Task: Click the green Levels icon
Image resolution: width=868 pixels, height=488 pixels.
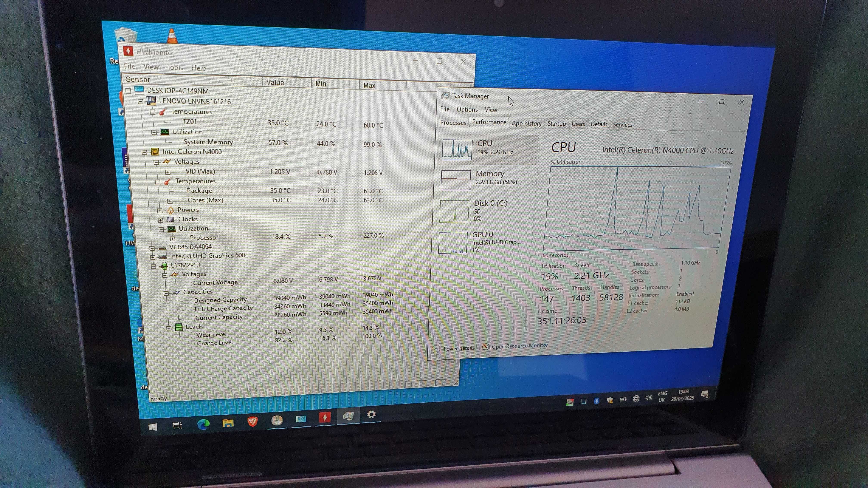Action: coord(179,327)
